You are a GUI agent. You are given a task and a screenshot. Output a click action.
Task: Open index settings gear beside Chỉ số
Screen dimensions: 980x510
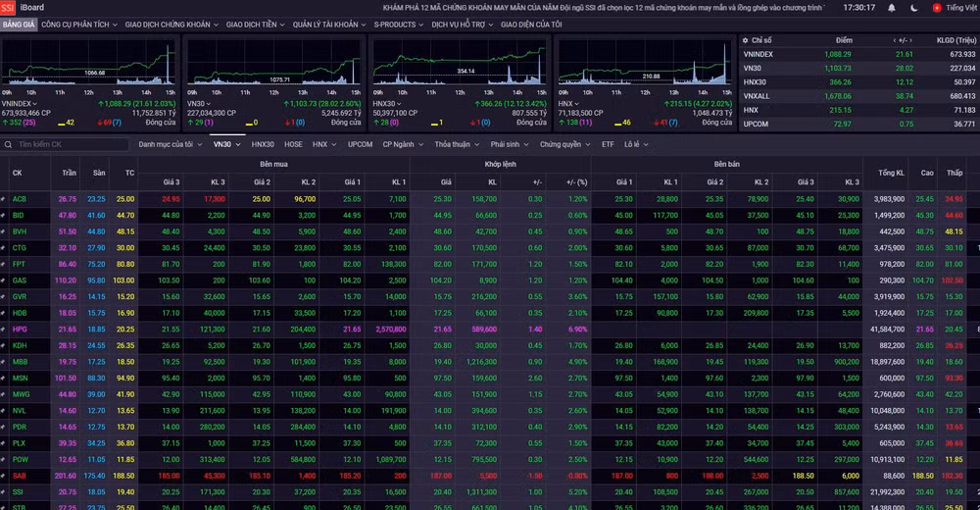745,40
